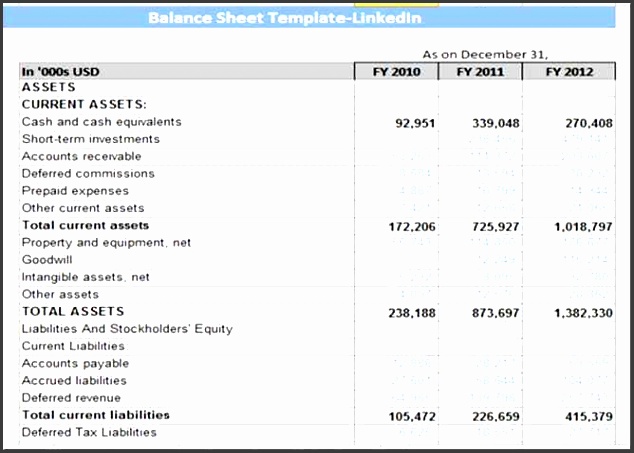The height and width of the screenshot is (453, 634).
Task: Click the TOTAL ASSETS row label
Action: click(x=73, y=311)
